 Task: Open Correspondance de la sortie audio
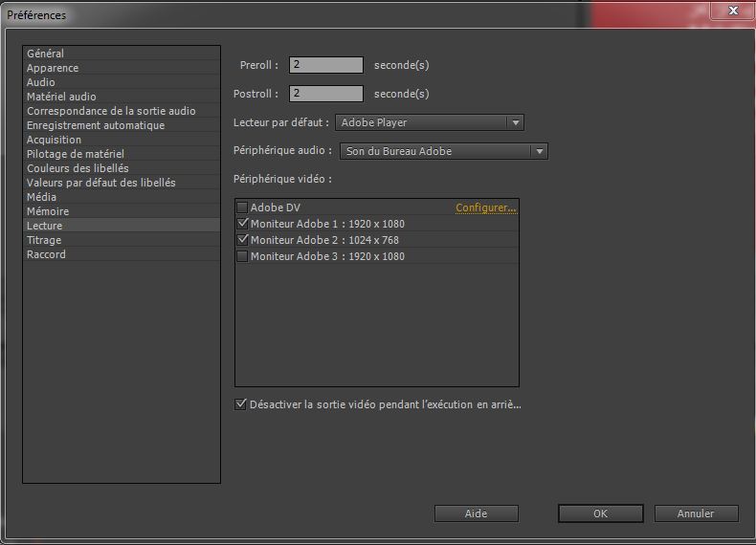click(x=121, y=111)
